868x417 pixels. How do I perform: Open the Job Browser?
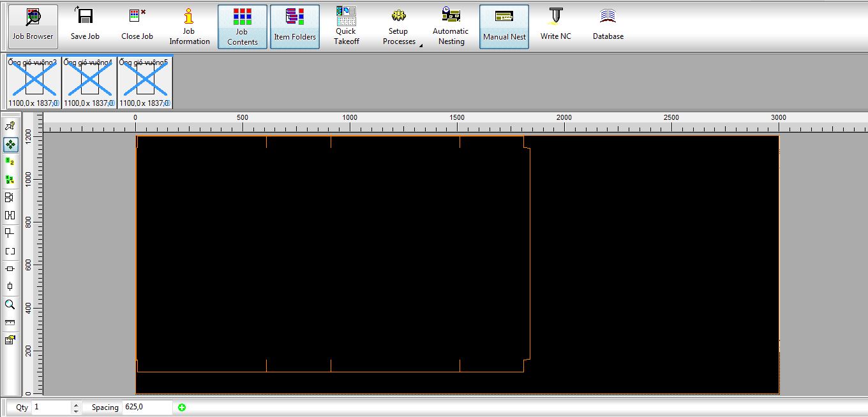pos(33,26)
